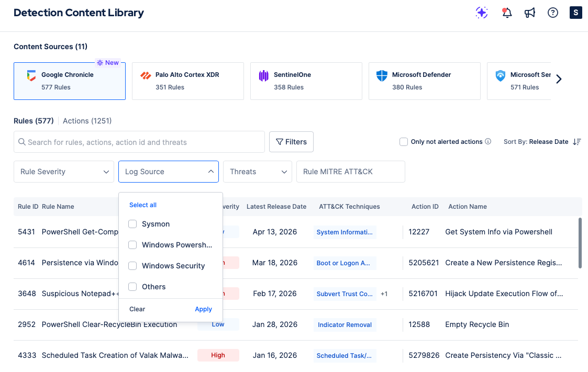Tick the Others log source checkbox
The image size is (588, 372).
click(x=132, y=287)
